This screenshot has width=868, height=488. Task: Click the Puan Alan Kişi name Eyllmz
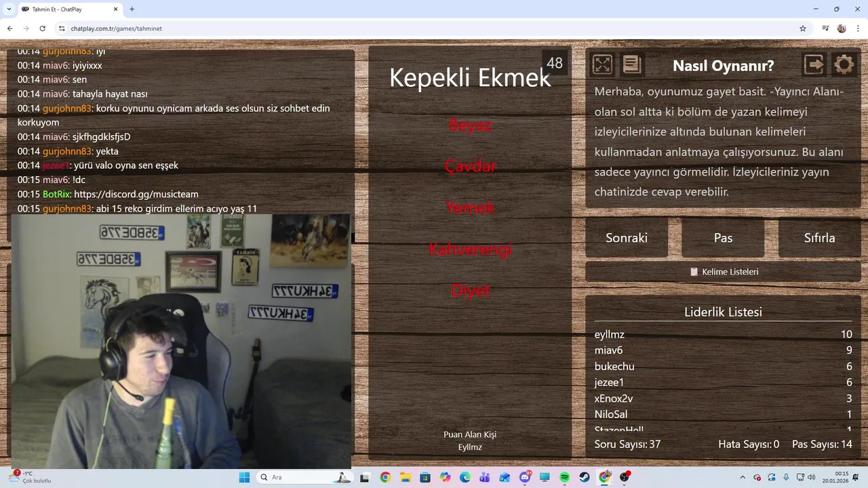pyautogui.click(x=470, y=447)
